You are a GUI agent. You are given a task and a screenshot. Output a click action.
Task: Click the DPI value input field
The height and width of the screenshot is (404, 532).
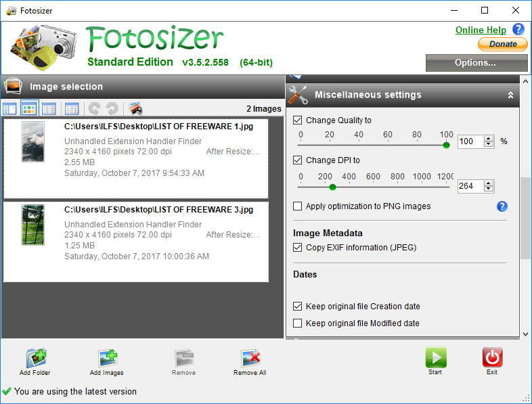point(471,186)
